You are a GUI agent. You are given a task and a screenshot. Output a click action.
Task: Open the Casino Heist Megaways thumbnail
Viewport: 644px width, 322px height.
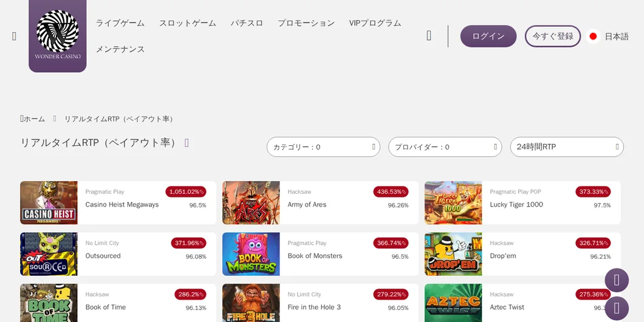click(x=49, y=203)
